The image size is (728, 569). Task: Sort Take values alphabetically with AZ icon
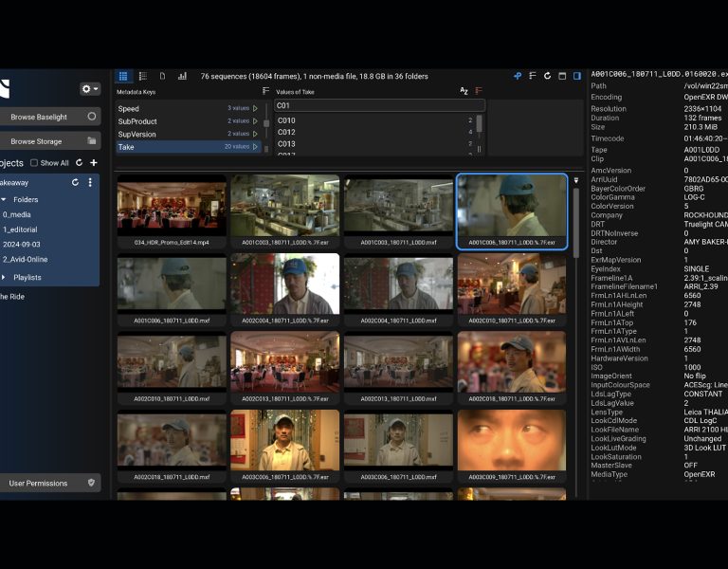click(464, 91)
